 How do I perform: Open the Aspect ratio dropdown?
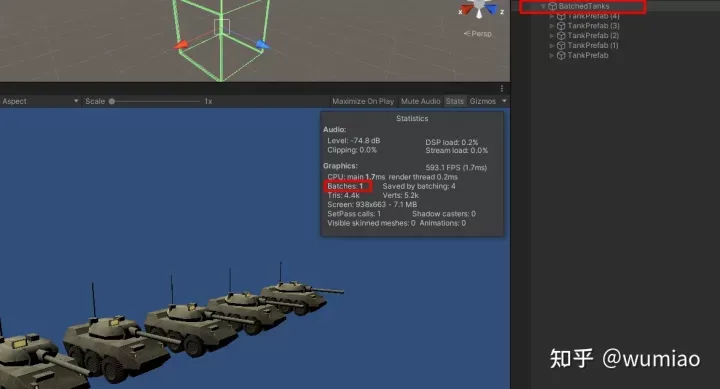tap(40, 101)
